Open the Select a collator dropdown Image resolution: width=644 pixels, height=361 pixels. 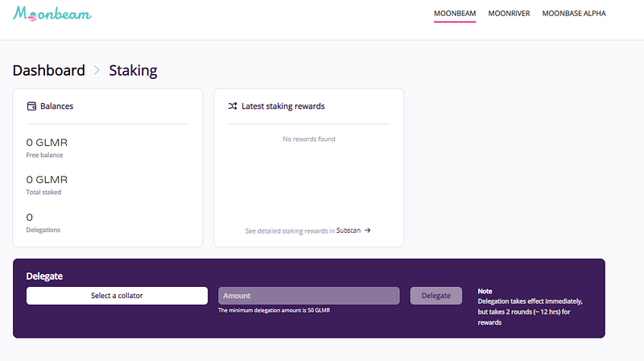(117, 296)
